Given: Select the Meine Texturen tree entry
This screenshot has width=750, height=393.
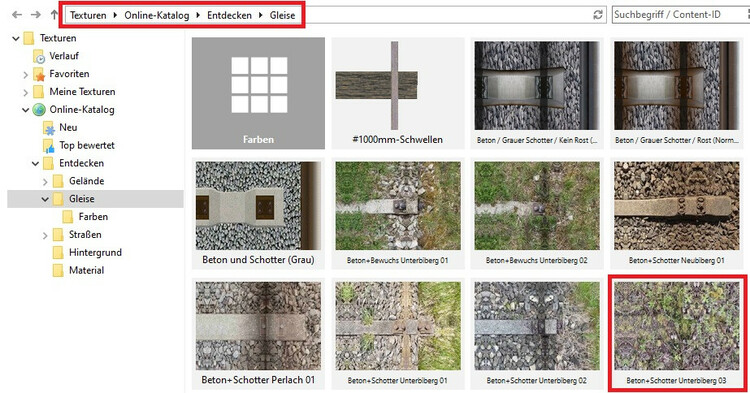Looking at the screenshot, I should 82,91.
